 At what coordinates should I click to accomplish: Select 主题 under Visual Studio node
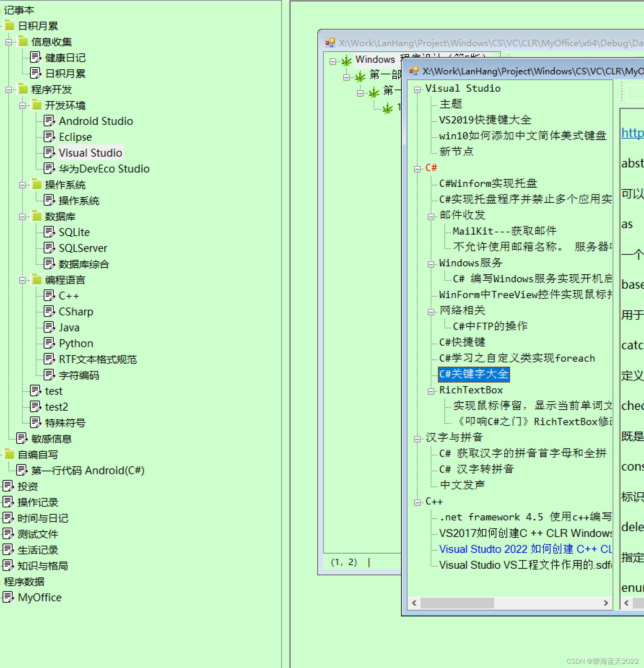pos(451,104)
